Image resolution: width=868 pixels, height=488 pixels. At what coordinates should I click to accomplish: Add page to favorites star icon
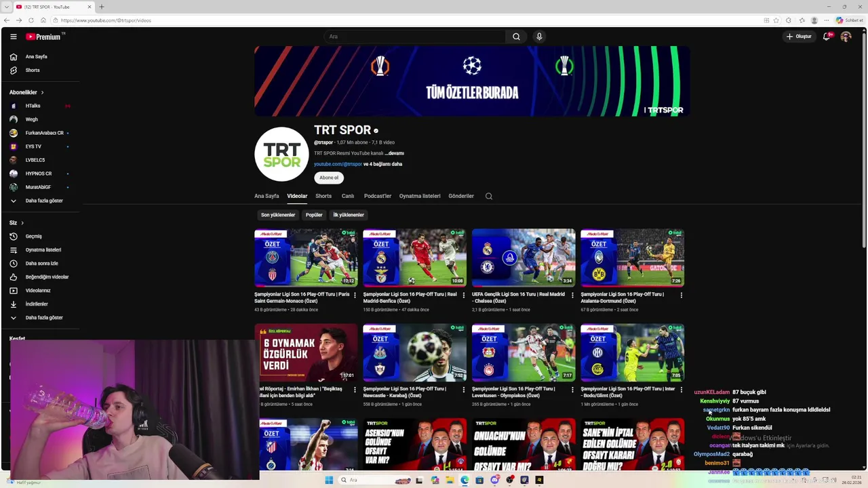[x=776, y=20]
